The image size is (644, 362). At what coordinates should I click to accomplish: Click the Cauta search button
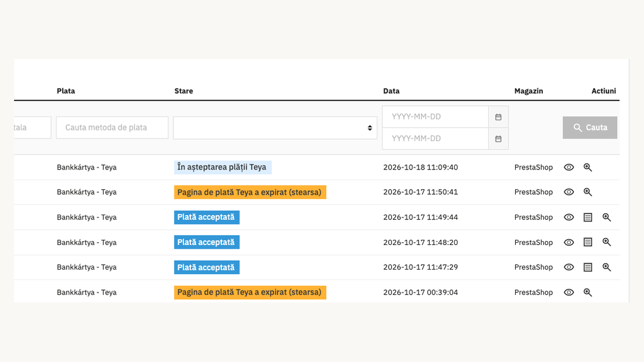tap(590, 127)
